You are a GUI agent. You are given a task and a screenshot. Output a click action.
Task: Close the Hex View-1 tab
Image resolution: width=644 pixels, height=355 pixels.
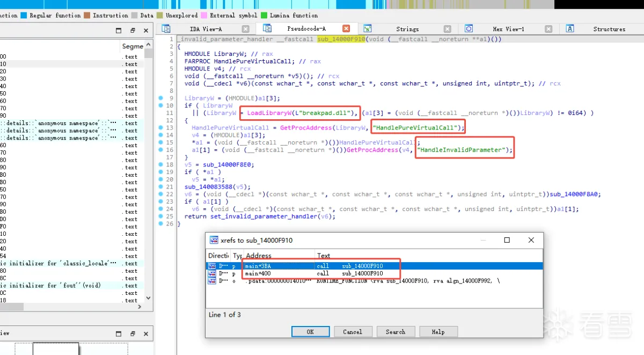coord(548,29)
